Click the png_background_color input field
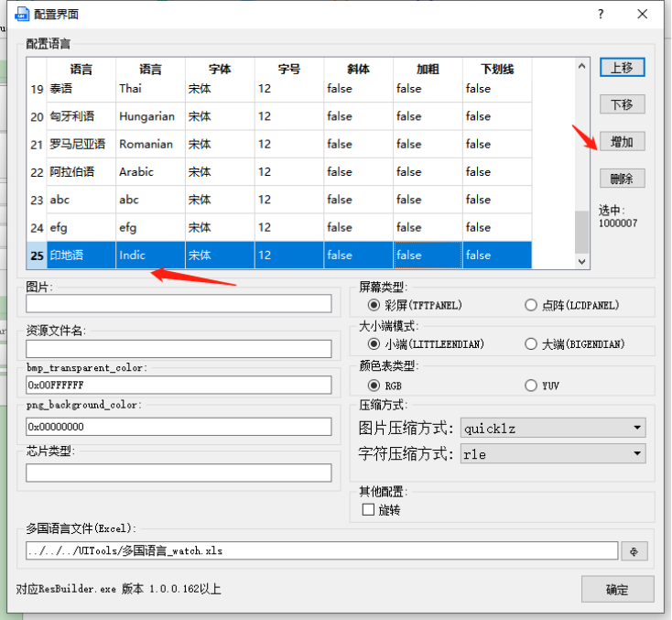 click(x=179, y=427)
